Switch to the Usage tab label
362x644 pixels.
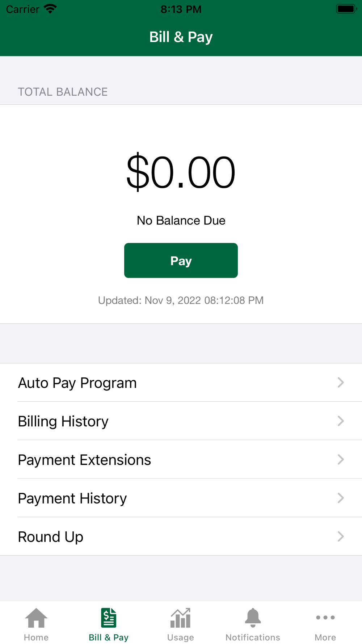click(x=181, y=637)
